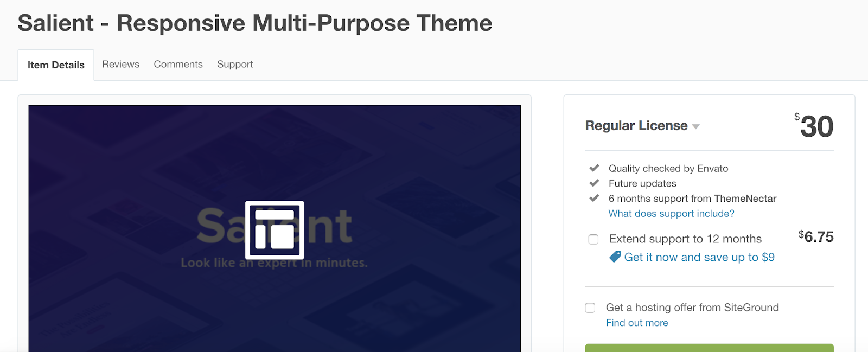Click the checkmark beside '6 months support'
The image size is (868, 352).
594,198
